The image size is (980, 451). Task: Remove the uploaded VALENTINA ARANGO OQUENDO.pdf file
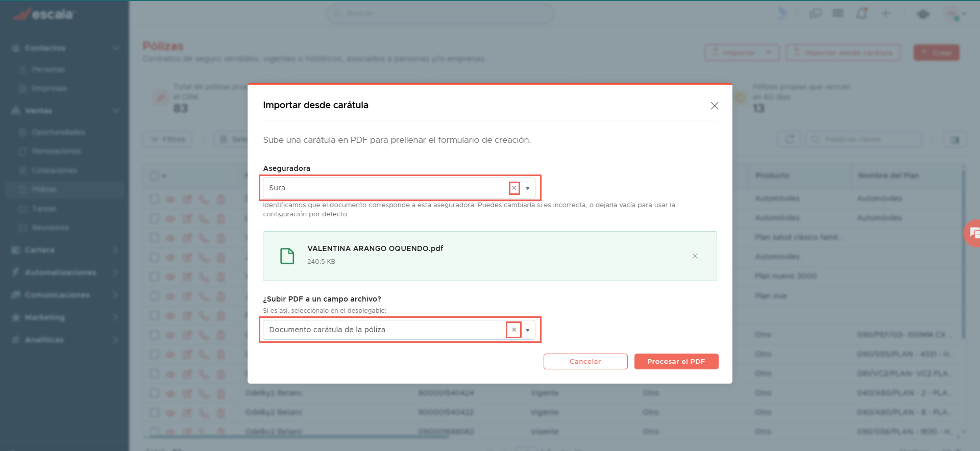[695, 256]
